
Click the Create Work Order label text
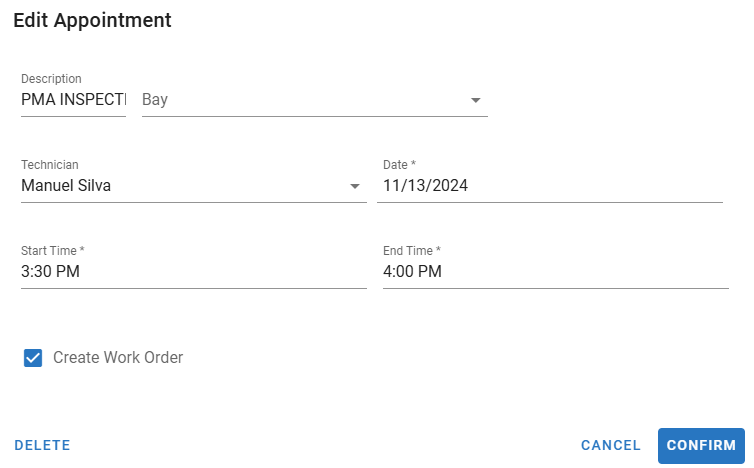coord(118,358)
